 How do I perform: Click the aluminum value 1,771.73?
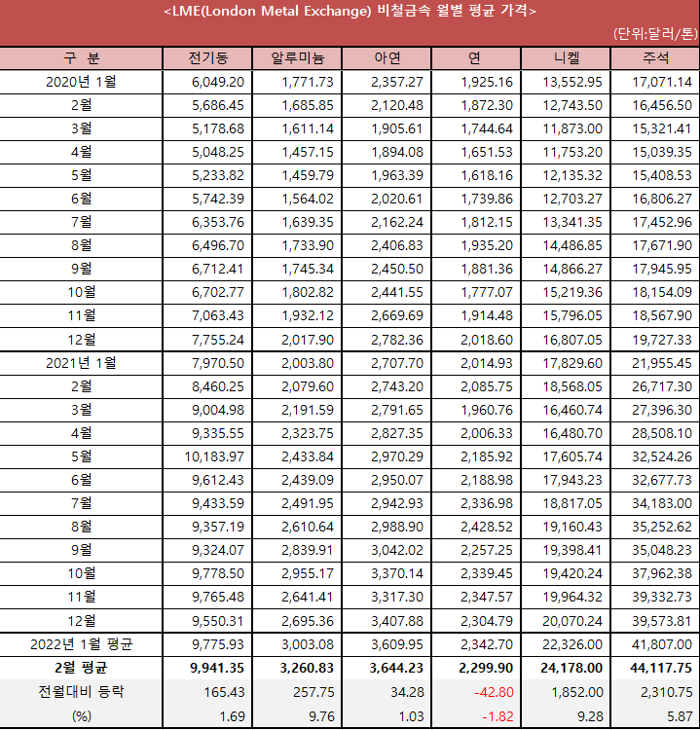308,82
